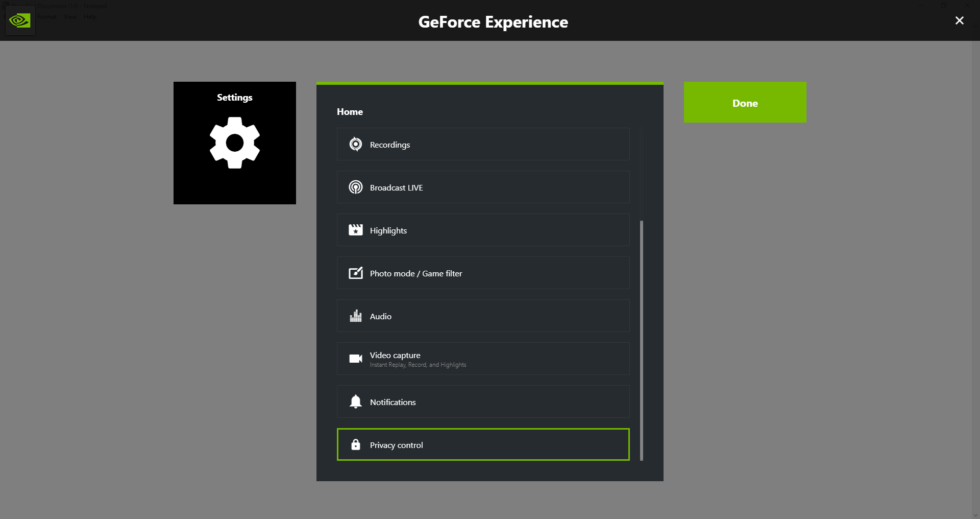Click the settings list vertical scrollbar

(642, 340)
